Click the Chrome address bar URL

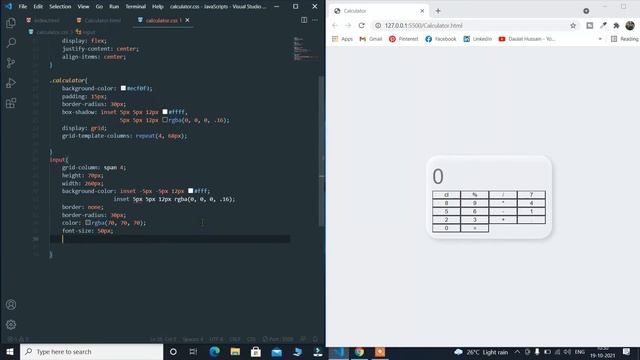[423, 25]
